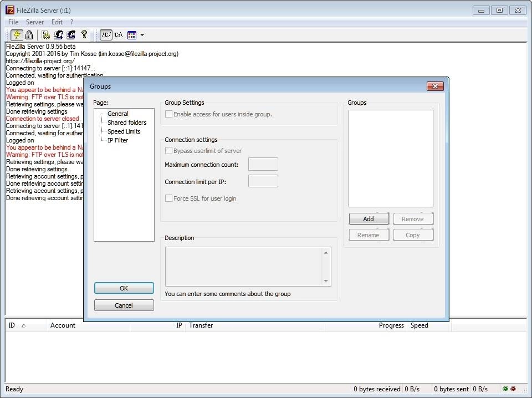Confirm the Groups dialog with OK
This screenshot has width=532, height=398.
124,288
